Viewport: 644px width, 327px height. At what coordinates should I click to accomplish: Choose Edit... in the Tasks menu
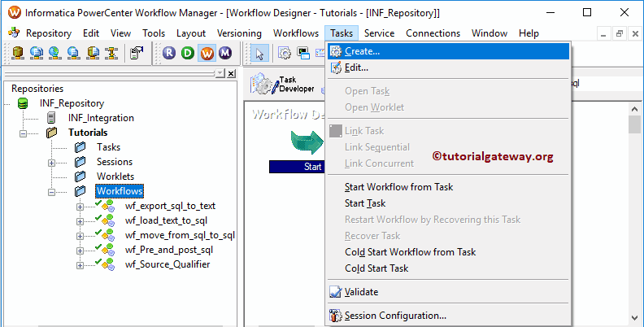click(448, 68)
